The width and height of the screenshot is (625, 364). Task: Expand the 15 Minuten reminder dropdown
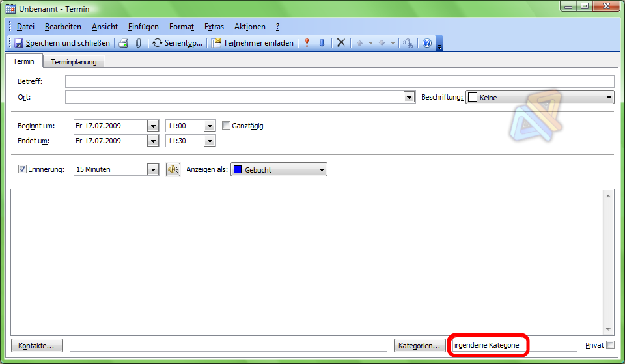coord(152,169)
